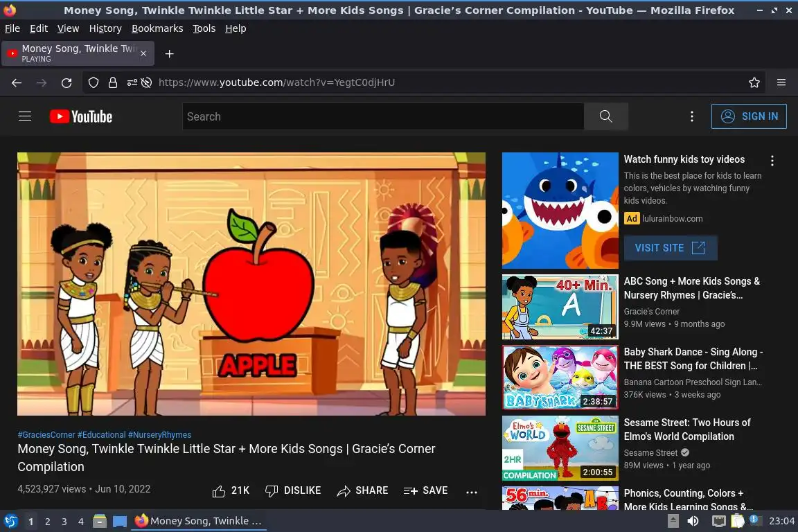798x532 pixels.
Task: Focus the YouTube search input field
Action: pyautogui.click(x=382, y=116)
